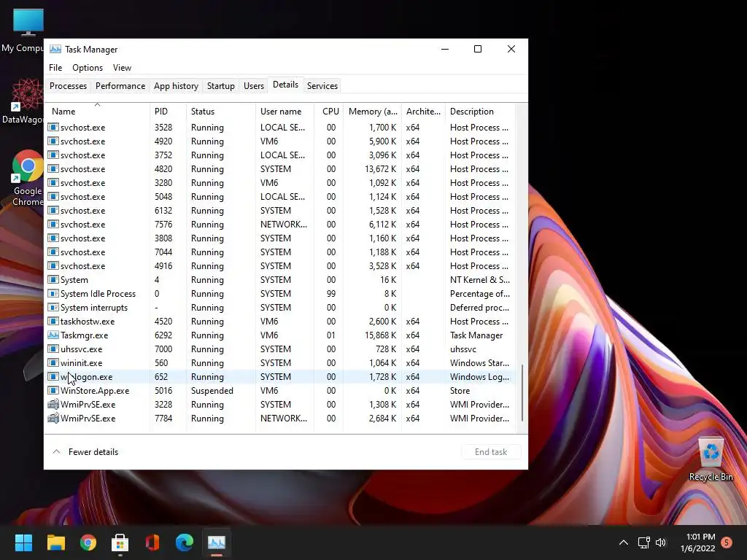Select svchost.exe with PID 3528
Image resolution: width=747 pixels, height=560 pixels.
[x=280, y=127]
